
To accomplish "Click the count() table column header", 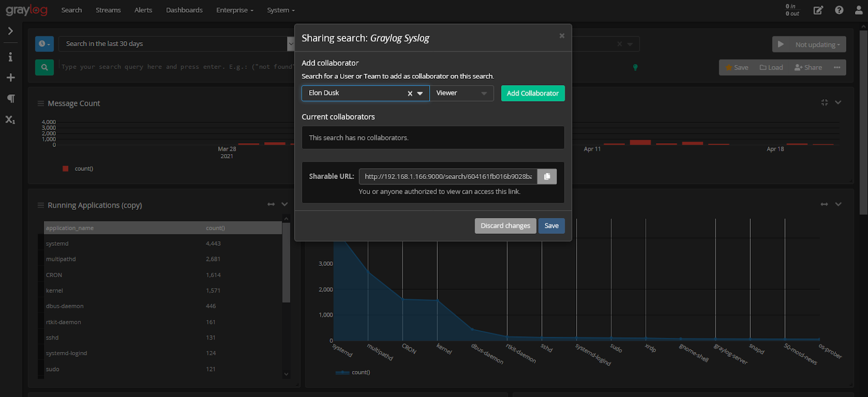I will [215, 228].
